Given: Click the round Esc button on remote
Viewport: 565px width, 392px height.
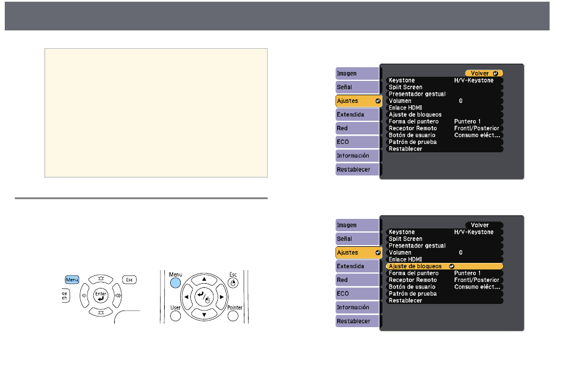Looking at the screenshot, I should tap(233, 283).
